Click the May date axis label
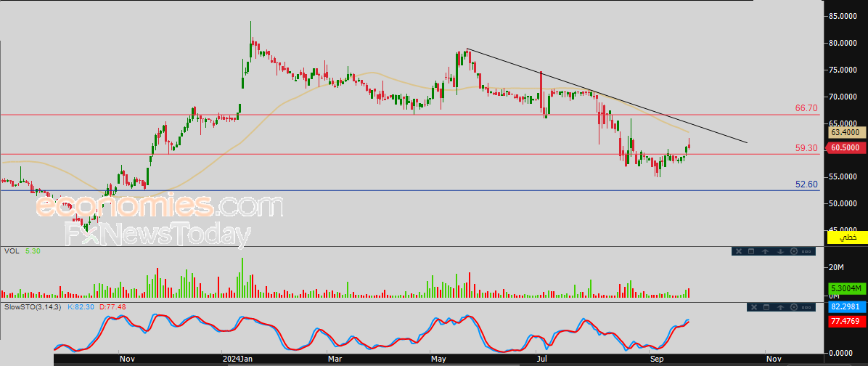 [x=440, y=360]
